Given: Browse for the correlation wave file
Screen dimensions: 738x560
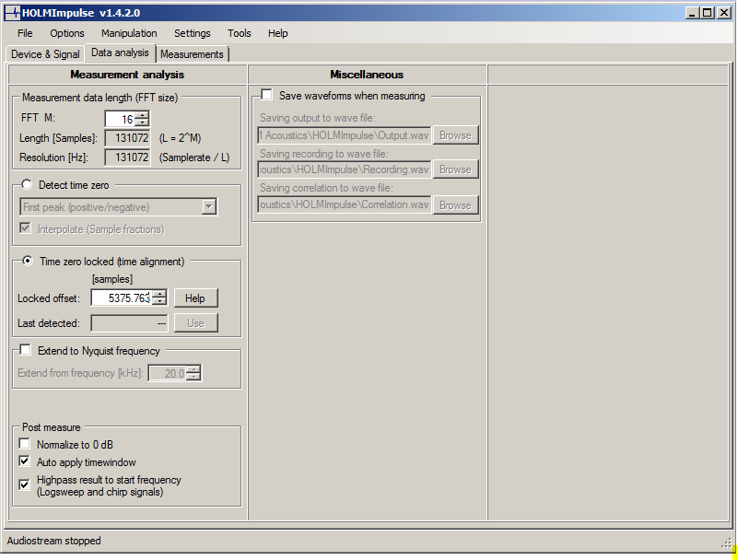Looking at the screenshot, I should pyautogui.click(x=455, y=205).
